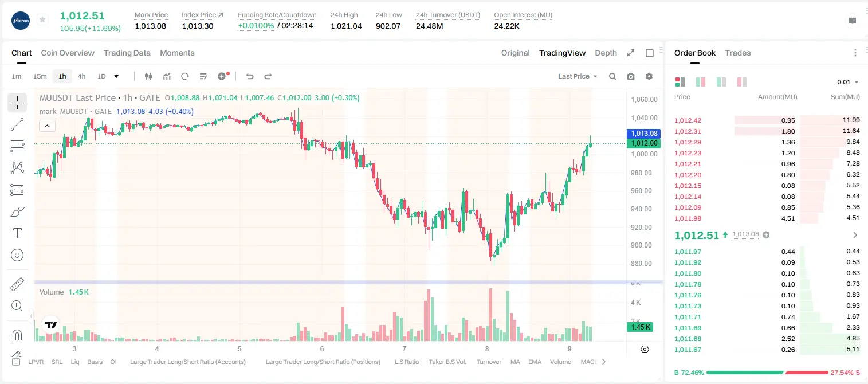Select the trend line drawing tool
The height and width of the screenshot is (384, 868).
pos(17,124)
